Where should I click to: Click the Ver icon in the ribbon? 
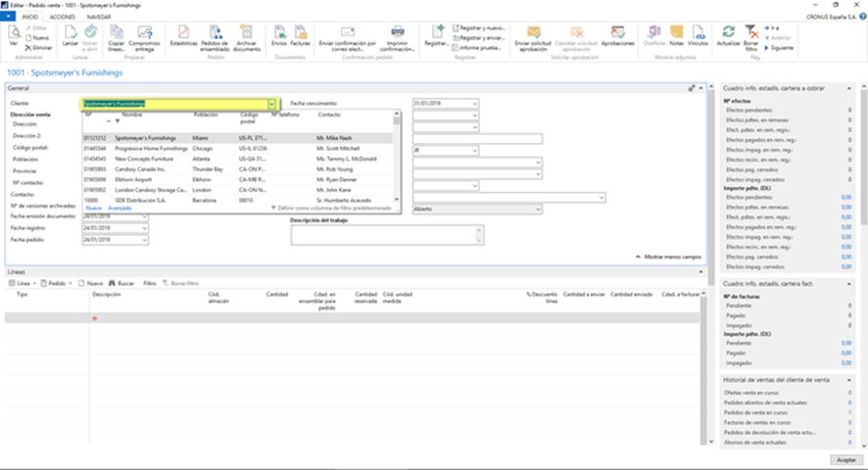point(14,36)
